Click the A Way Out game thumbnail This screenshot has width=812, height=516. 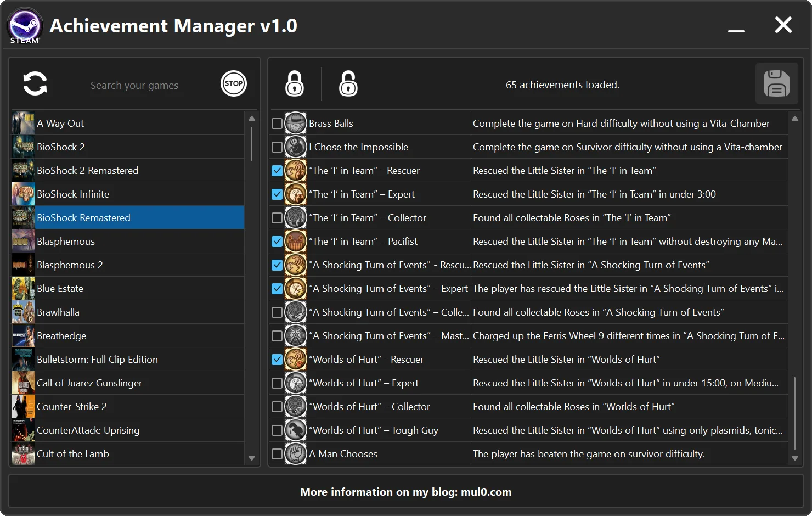pyautogui.click(x=24, y=124)
